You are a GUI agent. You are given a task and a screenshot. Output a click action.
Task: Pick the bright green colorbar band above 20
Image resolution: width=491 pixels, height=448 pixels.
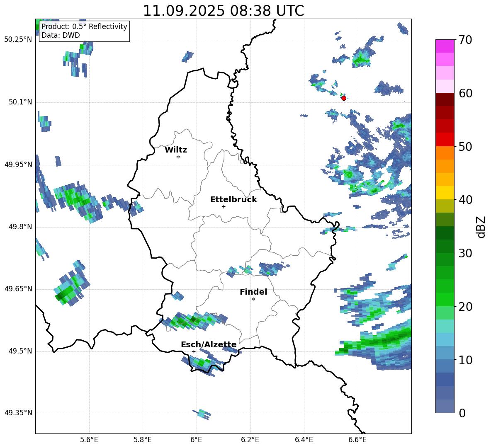pyautogui.click(x=445, y=299)
